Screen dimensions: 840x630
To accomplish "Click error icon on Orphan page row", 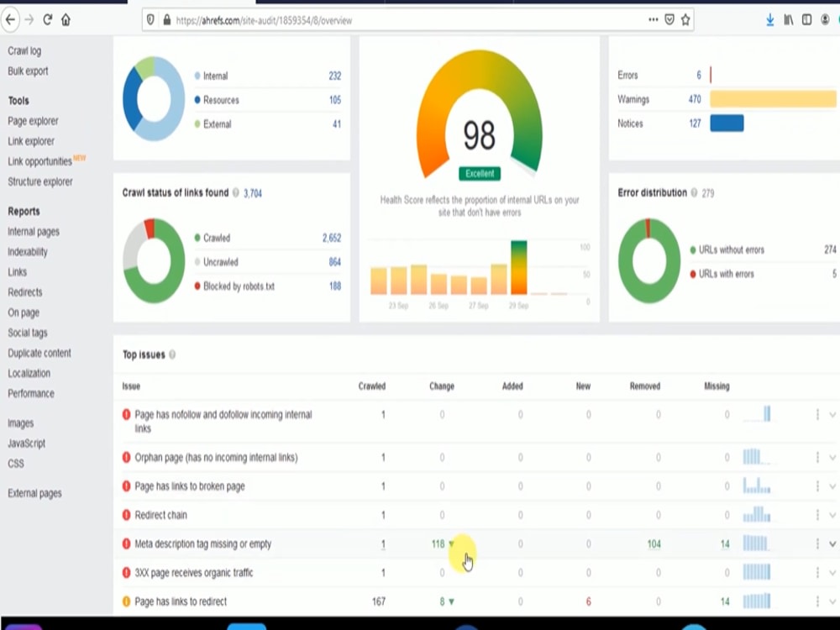I will [x=127, y=458].
